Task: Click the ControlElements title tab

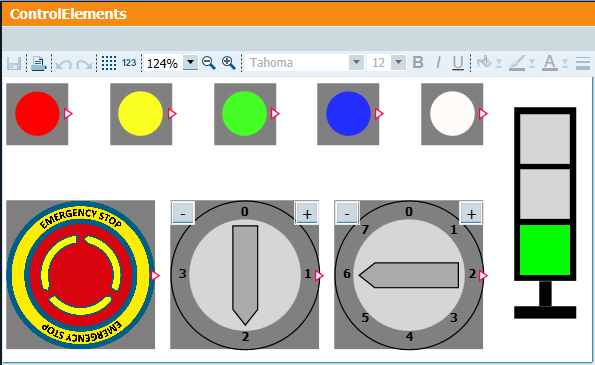Action: tap(68, 14)
